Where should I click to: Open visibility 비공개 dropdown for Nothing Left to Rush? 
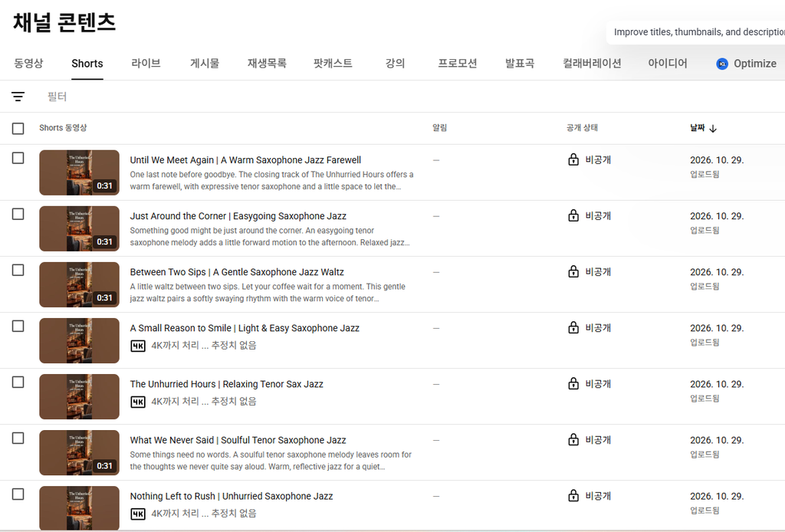(x=598, y=497)
